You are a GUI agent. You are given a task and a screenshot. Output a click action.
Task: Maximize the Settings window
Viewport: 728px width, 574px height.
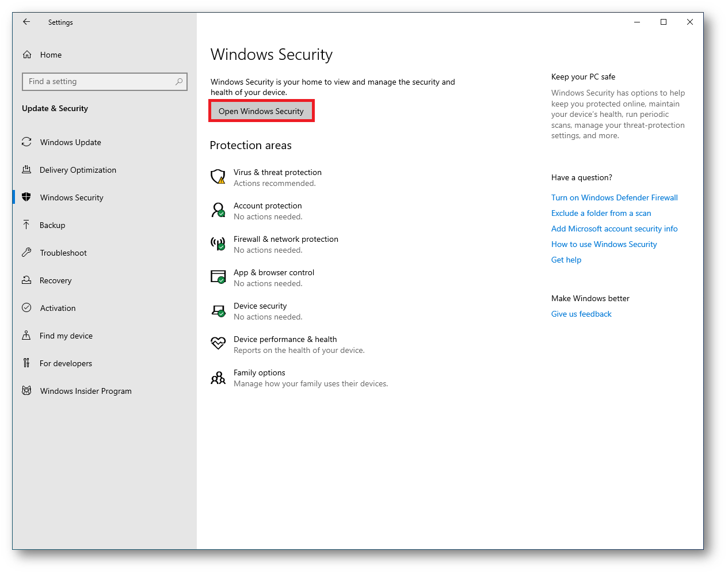(664, 22)
